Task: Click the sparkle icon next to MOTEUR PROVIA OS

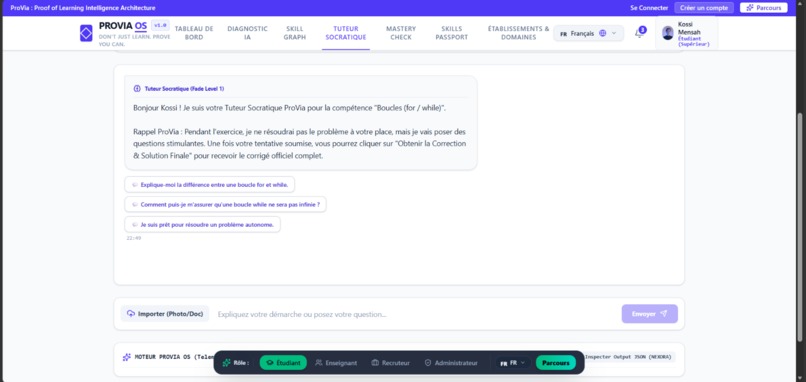Action: click(126, 357)
